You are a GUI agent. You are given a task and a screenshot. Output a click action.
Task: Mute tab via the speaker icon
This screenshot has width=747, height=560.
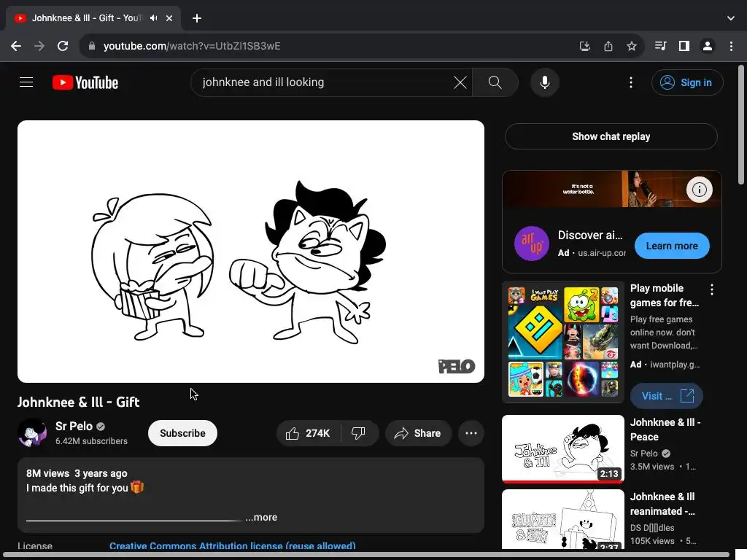point(153,18)
